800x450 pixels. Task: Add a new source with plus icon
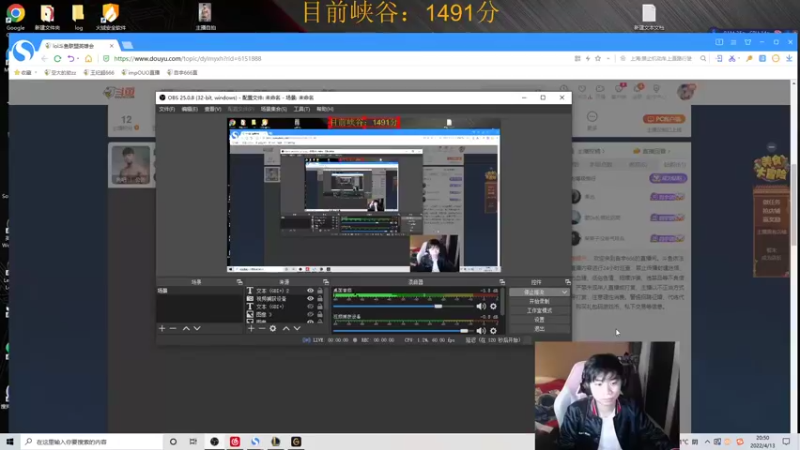click(x=251, y=329)
